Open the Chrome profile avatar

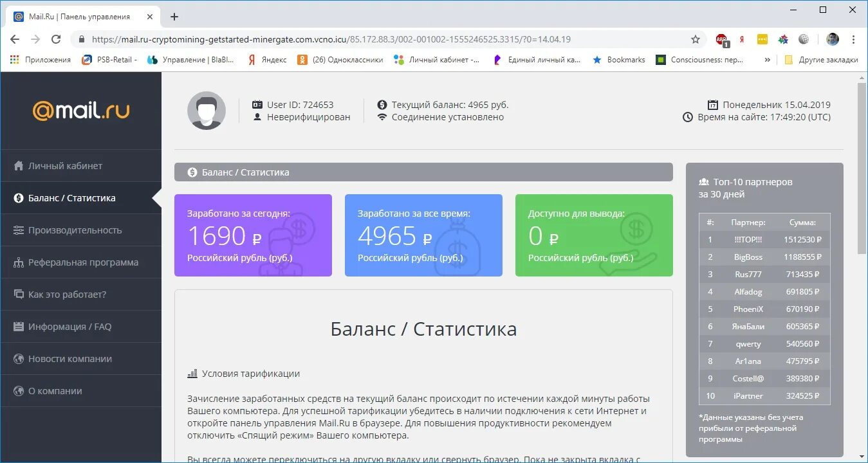tap(833, 39)
